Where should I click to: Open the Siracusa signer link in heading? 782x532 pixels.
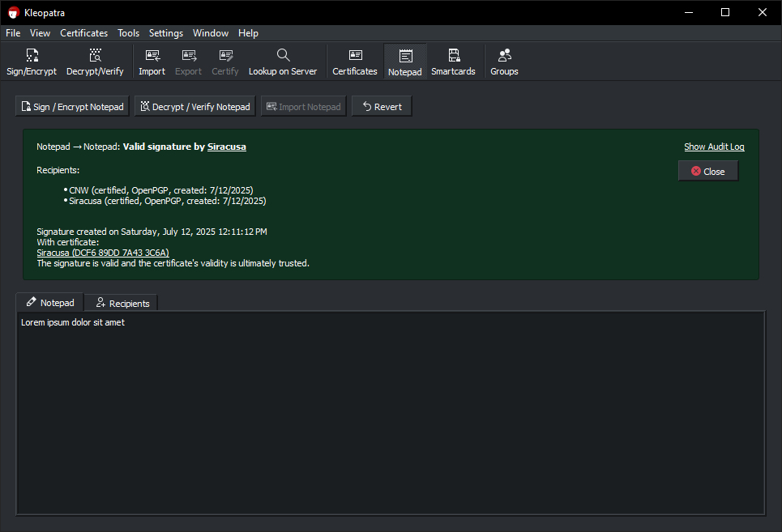(x=226, y=147)
